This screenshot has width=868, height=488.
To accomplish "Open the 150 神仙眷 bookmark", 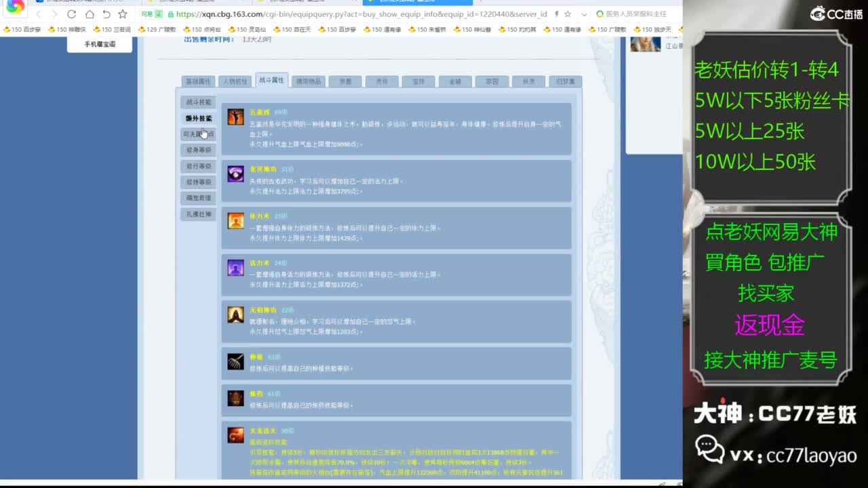I will [x=472, y=29].
